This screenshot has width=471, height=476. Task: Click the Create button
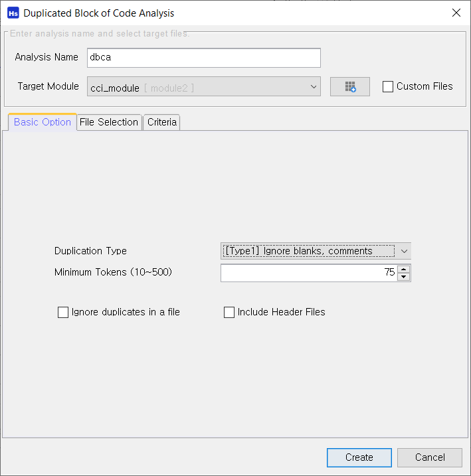click(x=359, y=457)
